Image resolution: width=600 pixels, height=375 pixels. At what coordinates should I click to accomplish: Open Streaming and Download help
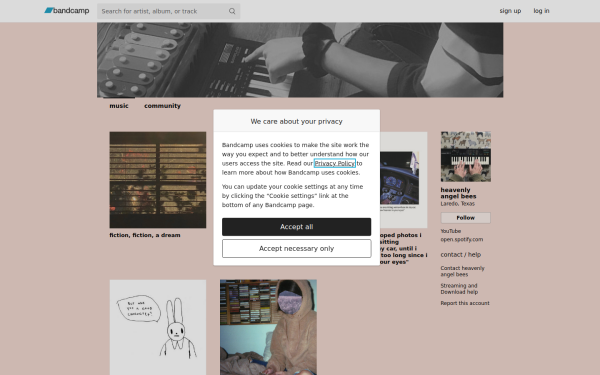click(x=459, y=289)
